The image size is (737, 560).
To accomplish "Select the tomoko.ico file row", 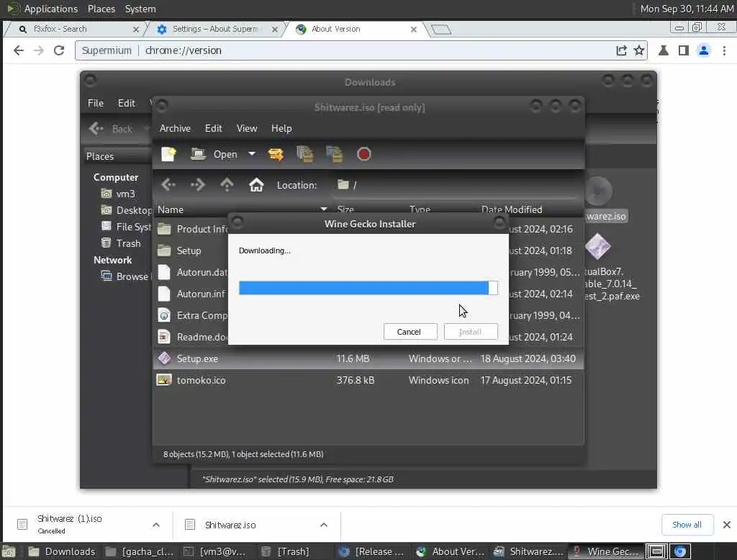I will 368,380.
